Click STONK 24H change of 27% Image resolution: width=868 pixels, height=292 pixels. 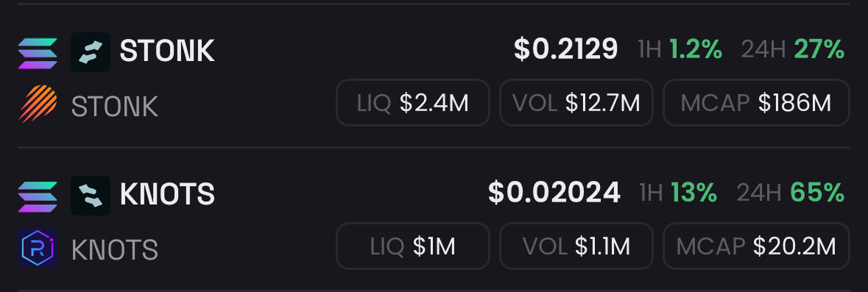click(819, 50)
